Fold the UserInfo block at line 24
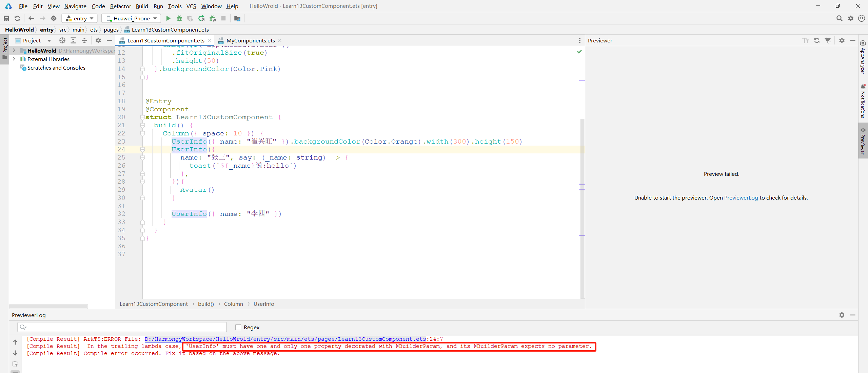 click(x=143, y=149)
